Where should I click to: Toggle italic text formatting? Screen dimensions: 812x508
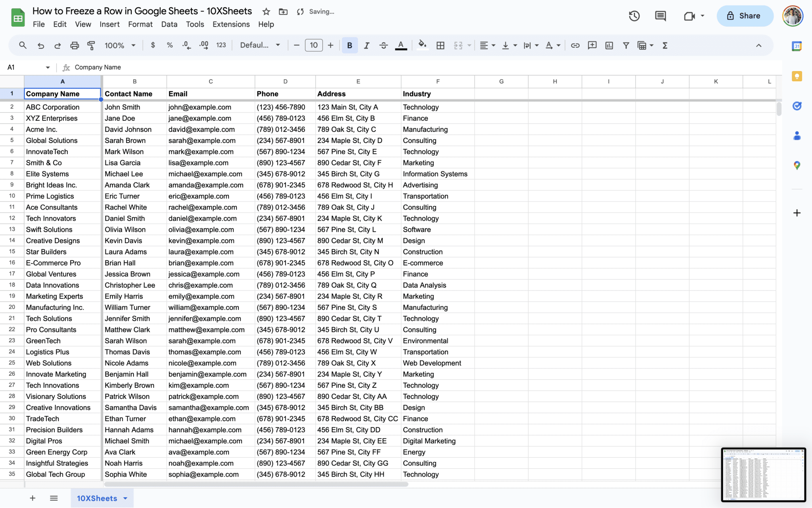point(366,45)
